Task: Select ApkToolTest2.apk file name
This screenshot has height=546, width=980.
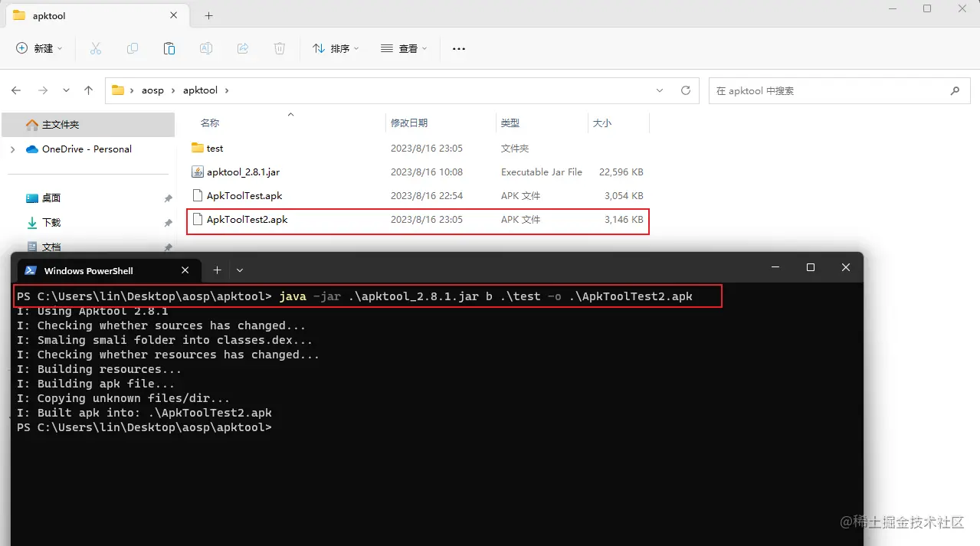Action: pos(247,220)
